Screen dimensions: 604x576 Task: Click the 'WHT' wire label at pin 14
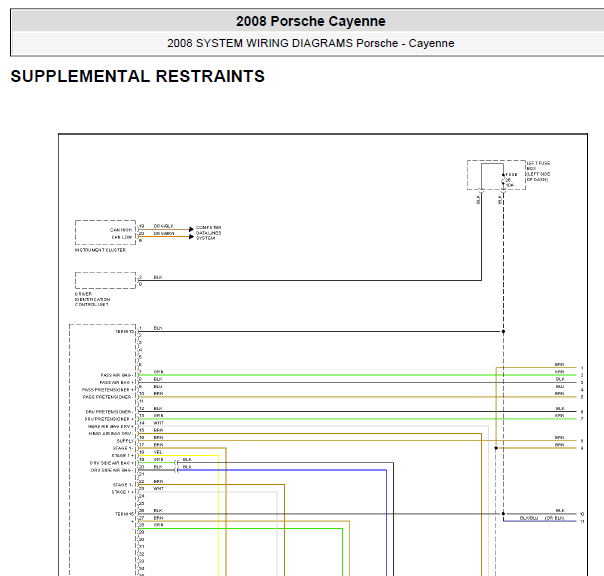tap(159, 423)
